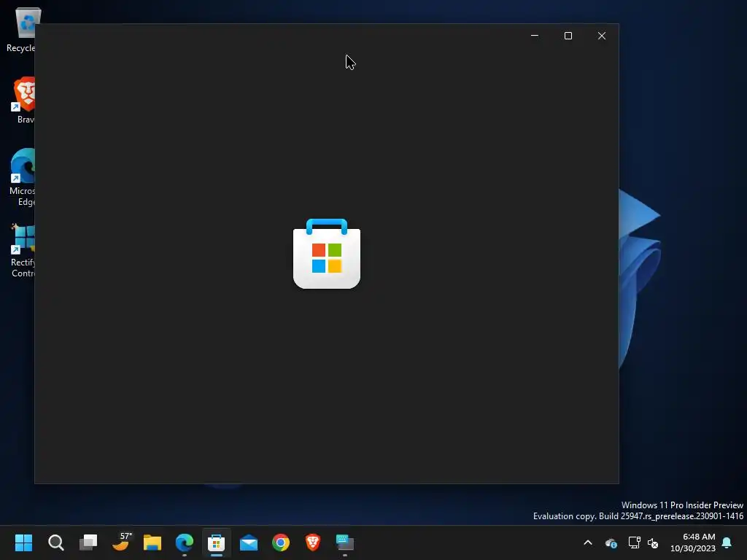
Task: Launch File Explorer from the taskbar
Action: (x=152, y=542)
